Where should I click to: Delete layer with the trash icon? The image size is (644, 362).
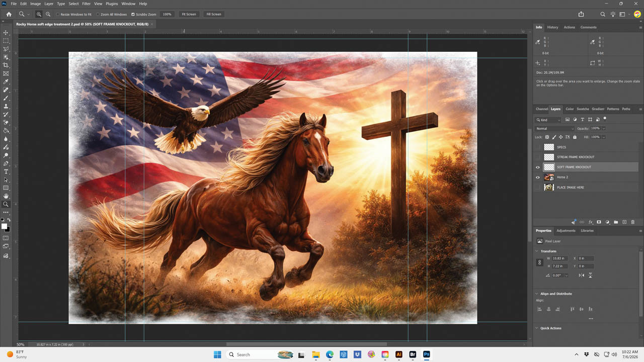tap(633, 222)
